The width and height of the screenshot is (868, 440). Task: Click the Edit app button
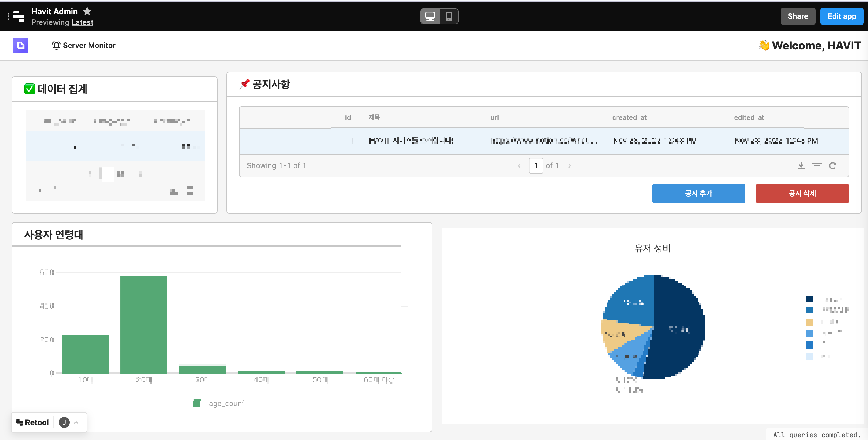(841, 16)
